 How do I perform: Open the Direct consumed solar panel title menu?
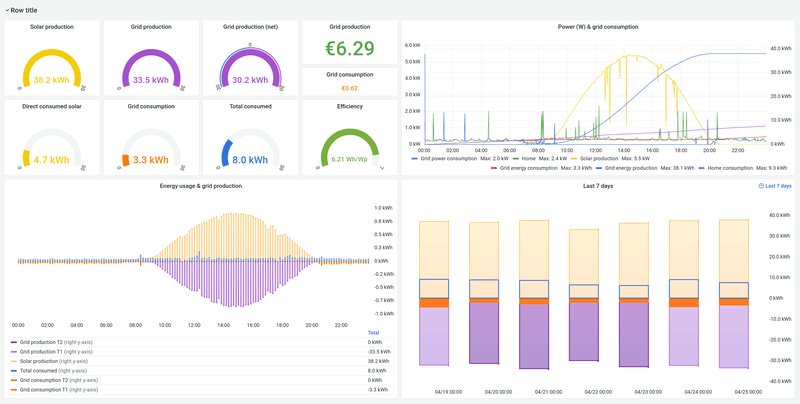point(52,106)
